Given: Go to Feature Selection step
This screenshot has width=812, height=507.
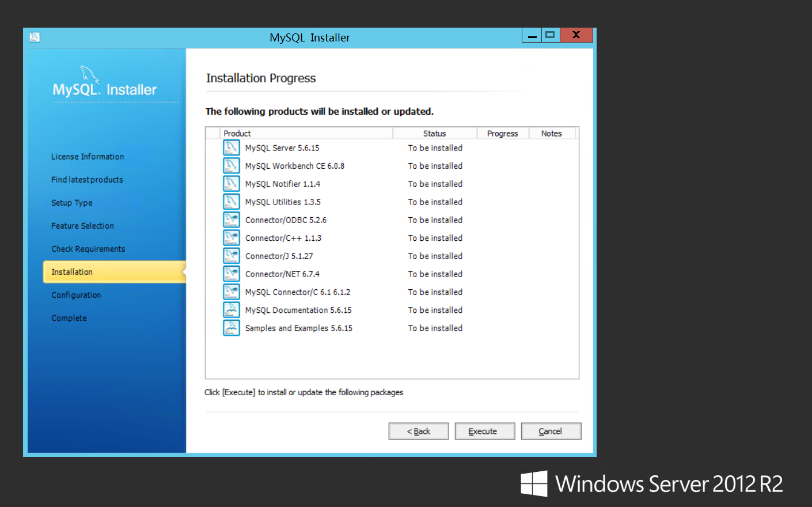Looking at the screenshot, I should (x=82, y=226).
